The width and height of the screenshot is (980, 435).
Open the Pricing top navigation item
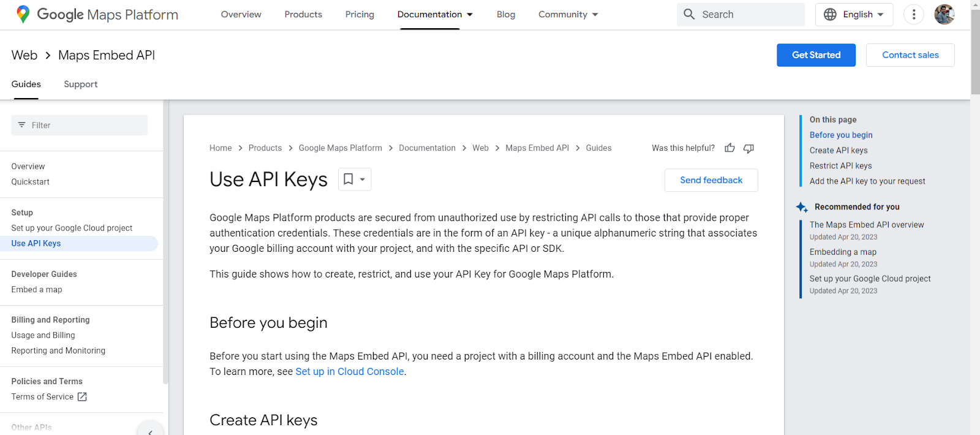(360, 14)
